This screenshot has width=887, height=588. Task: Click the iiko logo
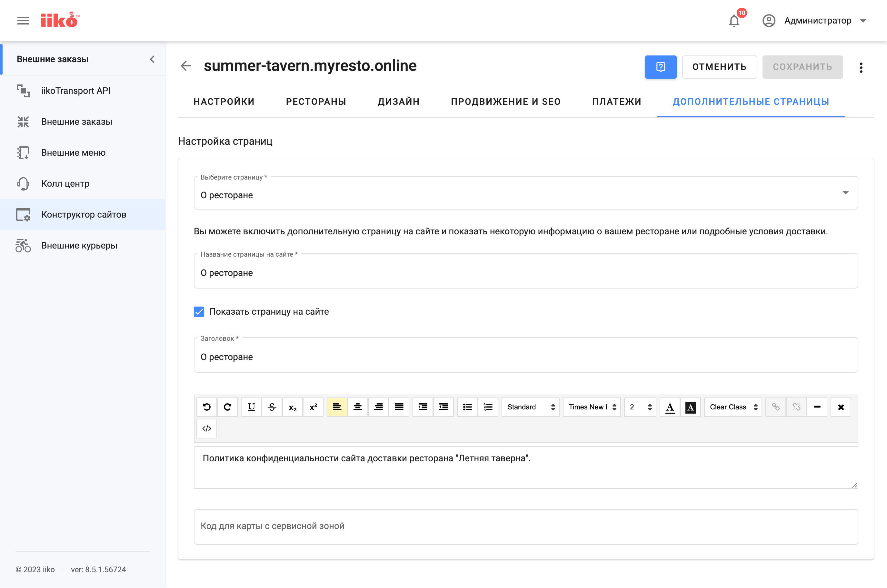[x=60, y=20]
